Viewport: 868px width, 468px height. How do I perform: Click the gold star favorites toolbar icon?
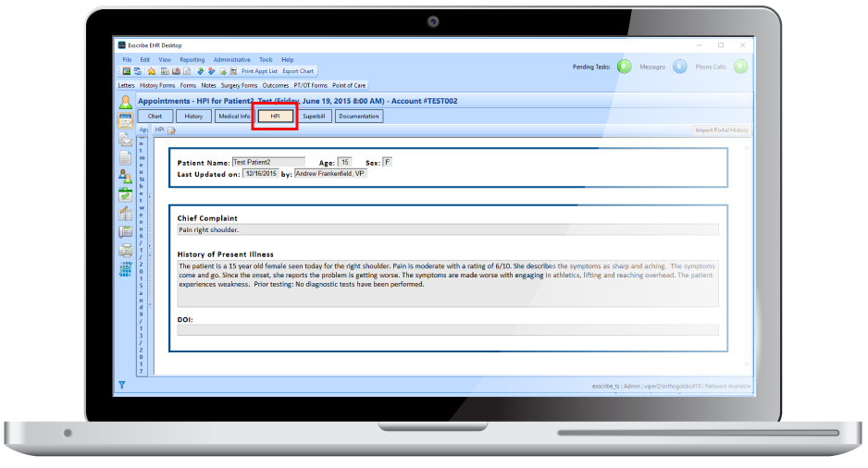(152, 71)
